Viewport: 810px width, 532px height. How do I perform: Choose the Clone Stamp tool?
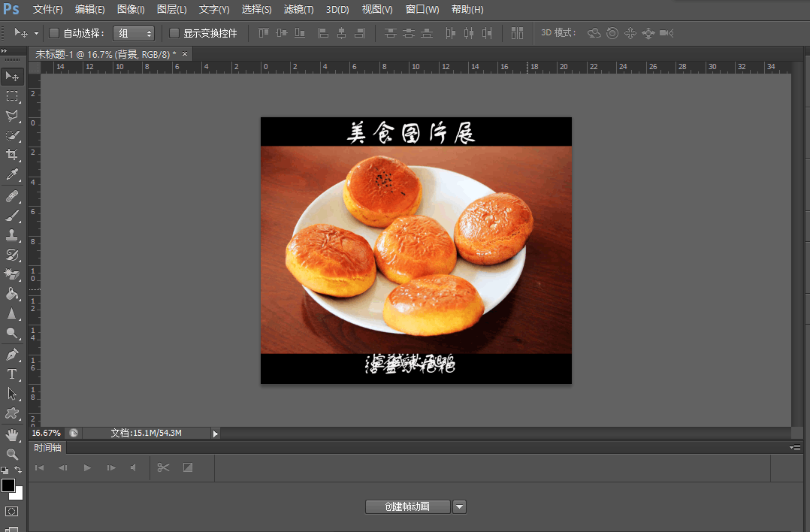click(12, 236)
